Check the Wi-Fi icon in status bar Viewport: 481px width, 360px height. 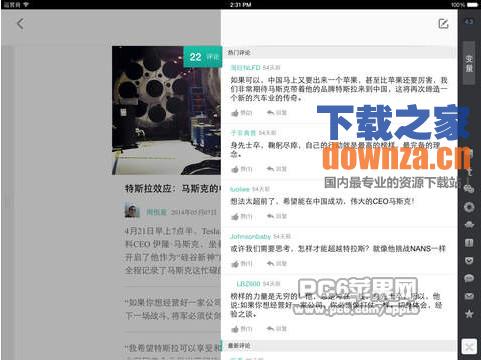tap(26, 5)
